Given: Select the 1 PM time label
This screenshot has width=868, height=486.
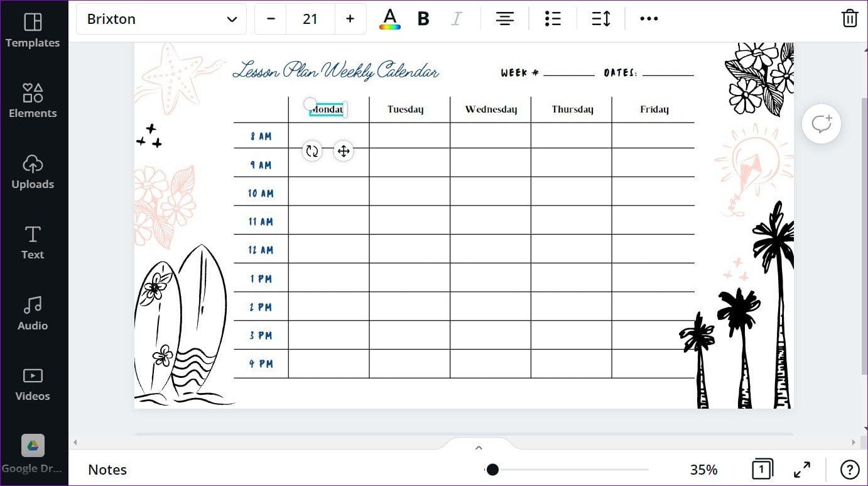Looking at the screenshot, I should [261, 279].
